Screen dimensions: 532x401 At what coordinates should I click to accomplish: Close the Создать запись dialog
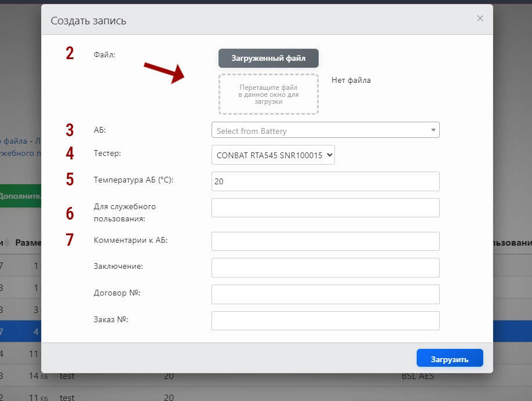pyautogui.click(x=480, y=19)
